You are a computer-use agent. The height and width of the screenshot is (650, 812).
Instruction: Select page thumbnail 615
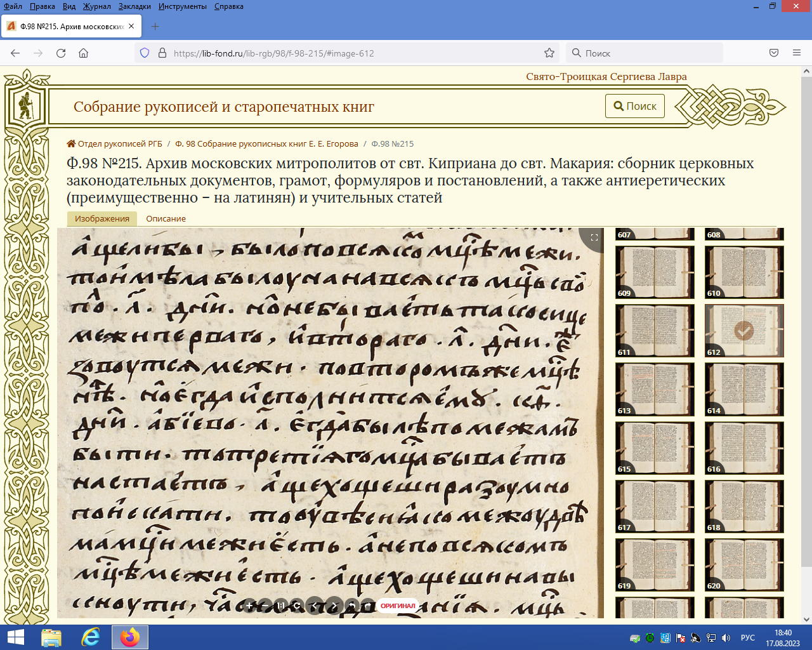655,448
